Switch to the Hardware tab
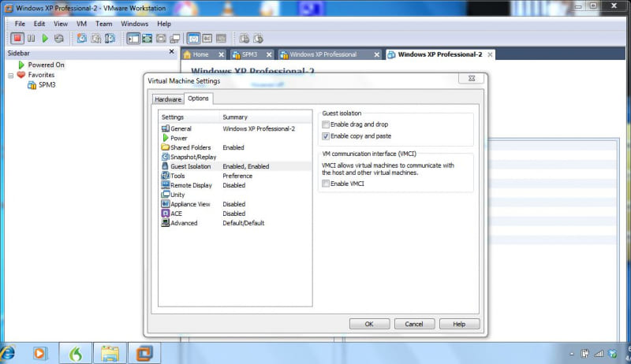The width and height of the screenshot is (631, 364). coord(168,99)
